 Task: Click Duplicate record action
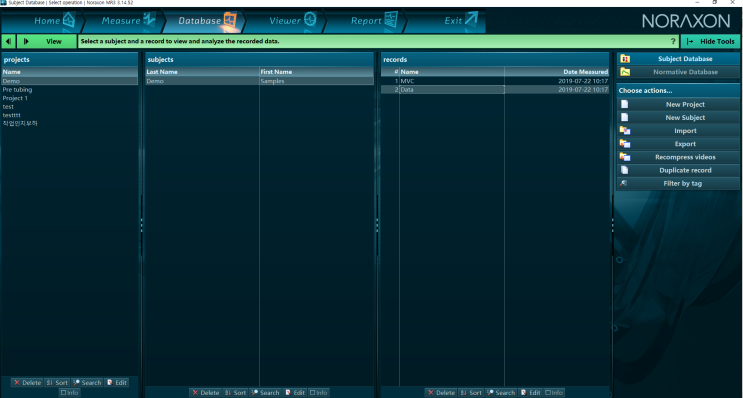(678, 170)
